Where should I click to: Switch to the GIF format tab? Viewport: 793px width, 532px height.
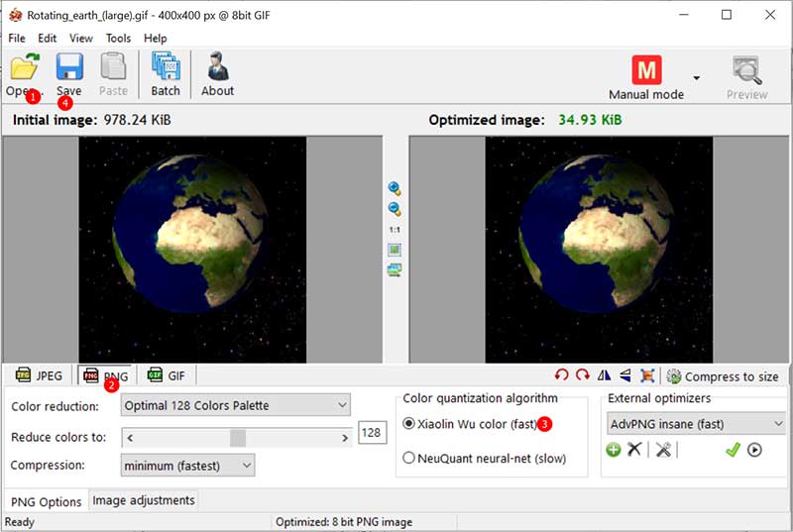[167, 375]
